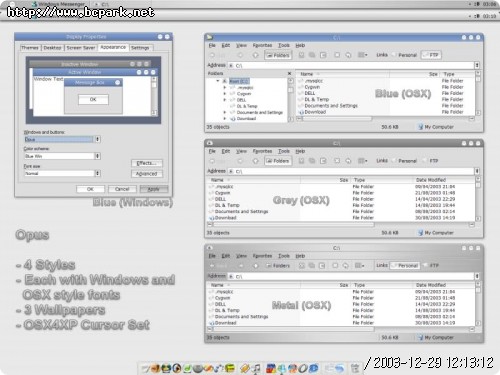Click Up-folder arrow in Metal (OSX) toolbar

pyautogui.click(x=255, y=266)
